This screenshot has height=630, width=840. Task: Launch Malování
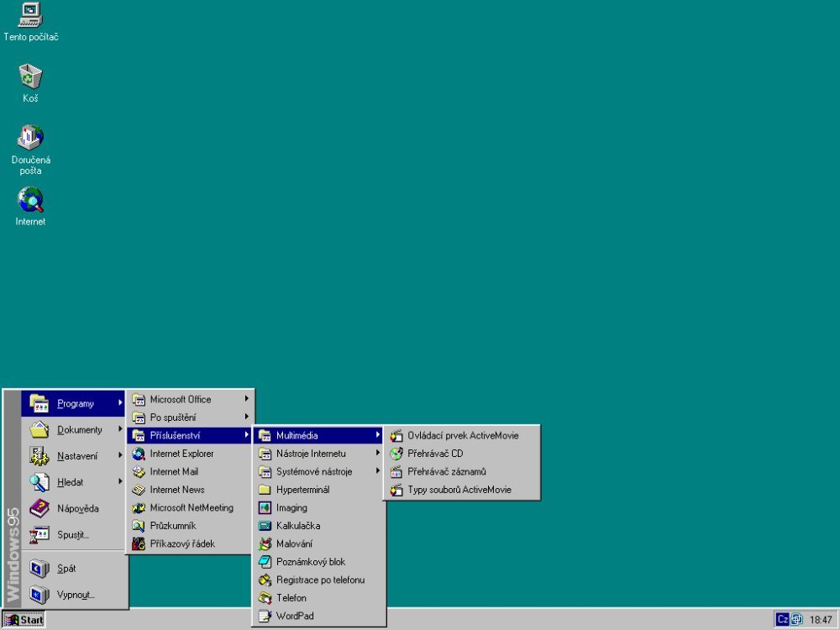(x=318, y=543)
